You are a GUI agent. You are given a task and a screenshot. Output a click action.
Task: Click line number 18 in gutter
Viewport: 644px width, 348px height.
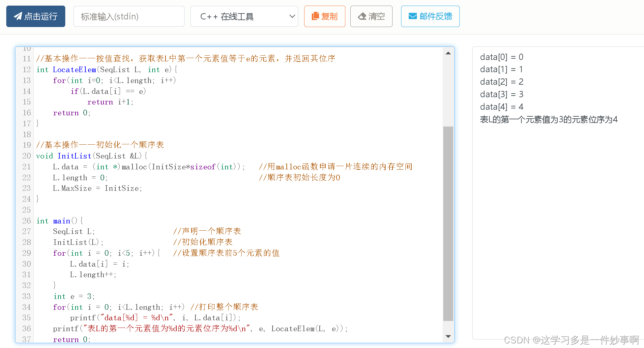click(x=27, y=134)
